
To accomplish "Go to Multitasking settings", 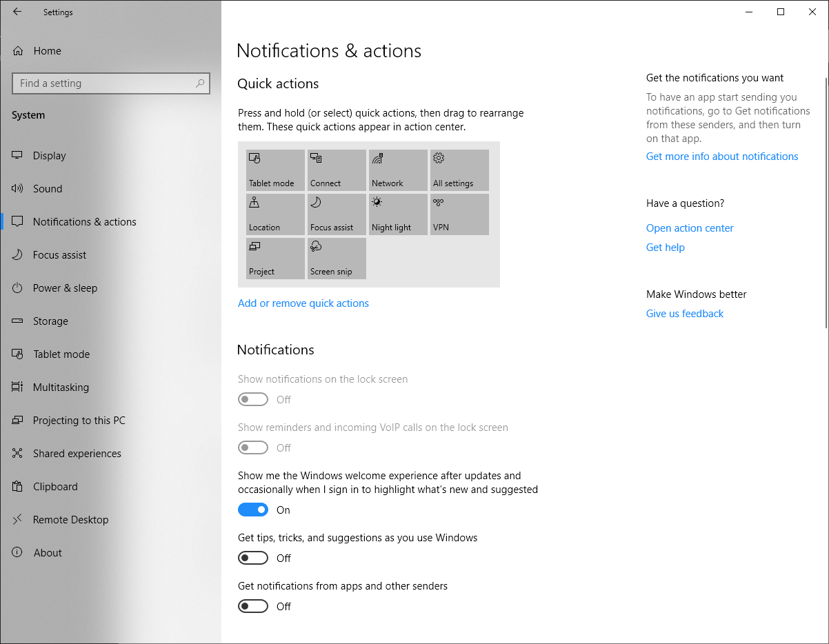I will (x=110, y=387).
